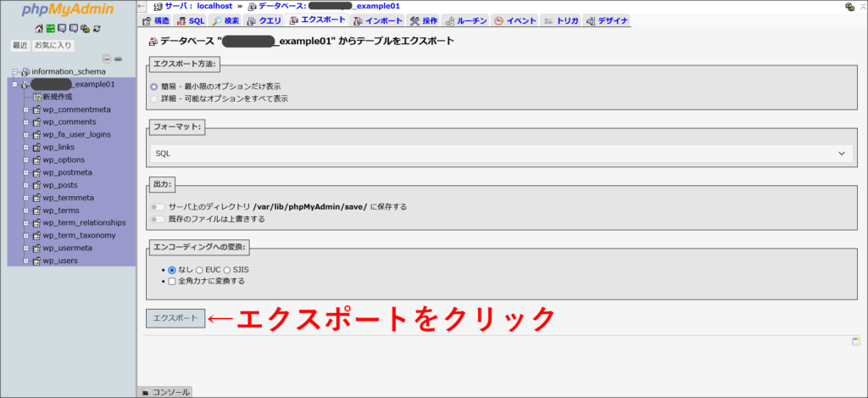Select SJIS encoding conversion
This screenshot has width=868, height=398.
[227, 270]
